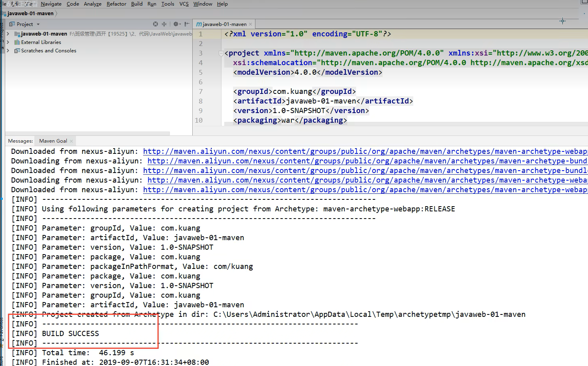The height and width of the screenshot is (366, 588).
Task: Select the javaweb-01-maven editor tab
Action: (x=225, y=24)
